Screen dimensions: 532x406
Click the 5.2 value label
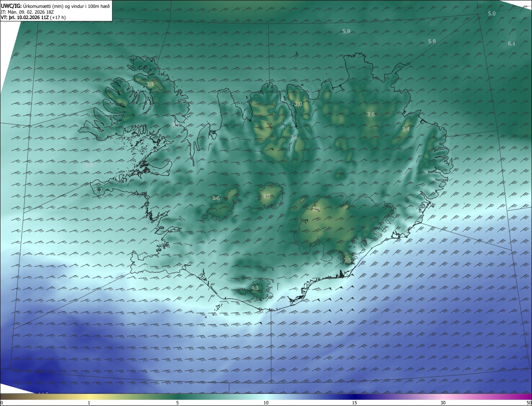click(x=99, y=190)
